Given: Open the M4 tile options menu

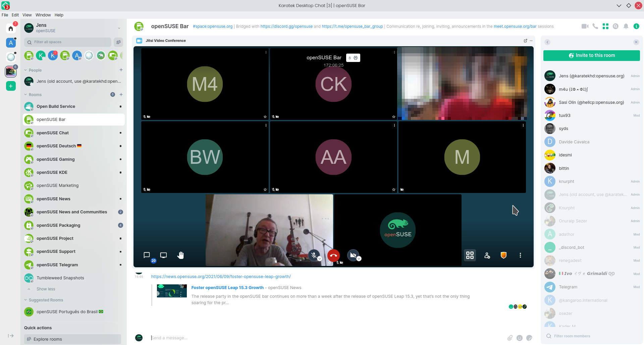Looking at the screenshot, I should tap(266, 52).
